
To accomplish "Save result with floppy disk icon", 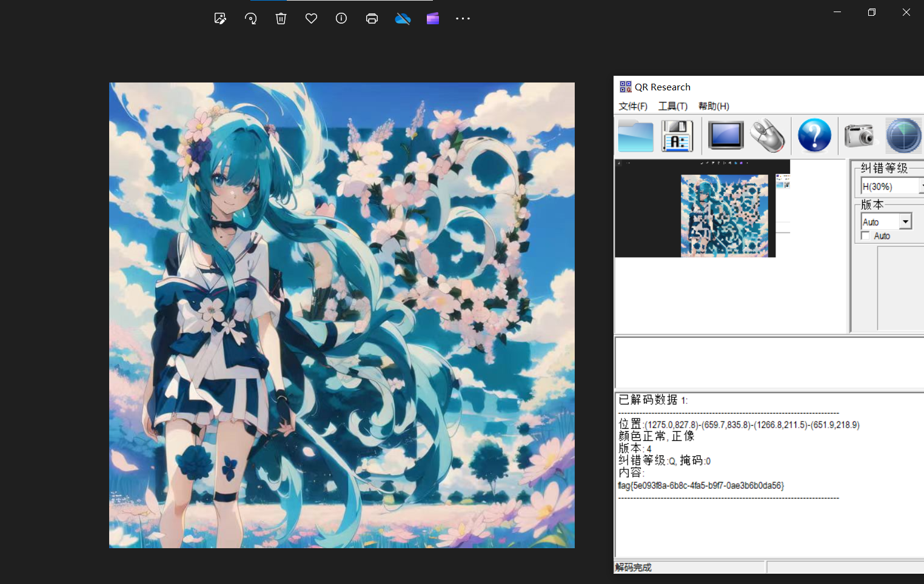I will [x=677, y=136].
